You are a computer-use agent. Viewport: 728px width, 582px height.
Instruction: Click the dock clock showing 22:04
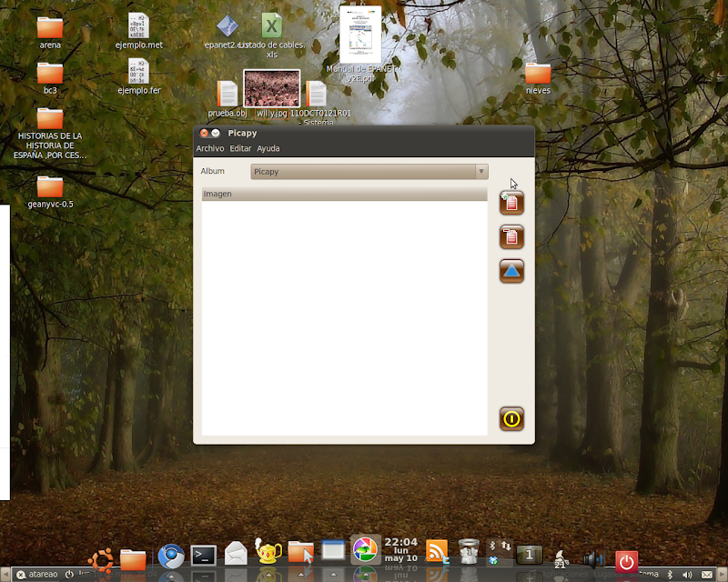pyautogui.click(x=401, y=549)
